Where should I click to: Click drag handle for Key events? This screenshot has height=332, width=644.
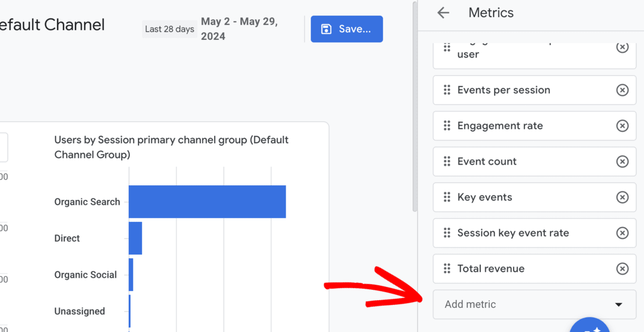[447, 197]
